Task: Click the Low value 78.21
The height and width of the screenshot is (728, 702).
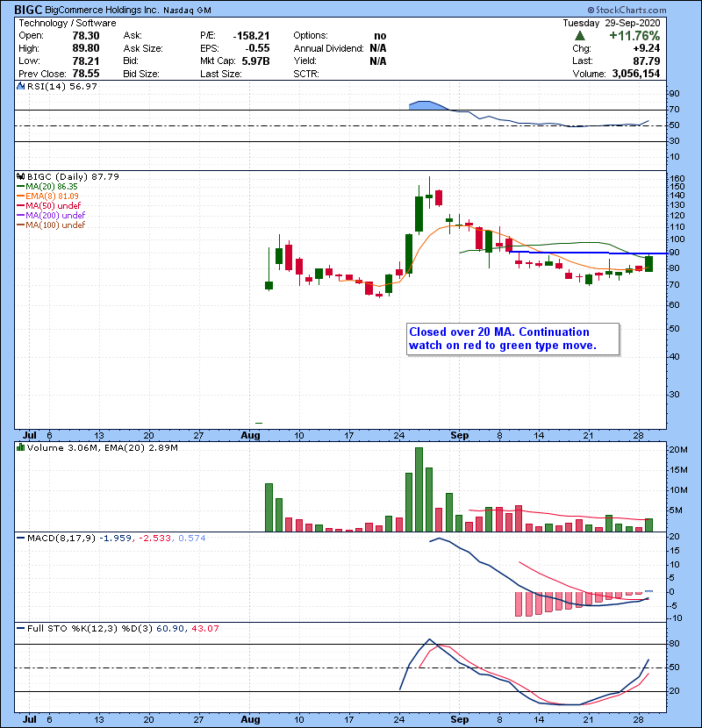Action: (85, 61)
